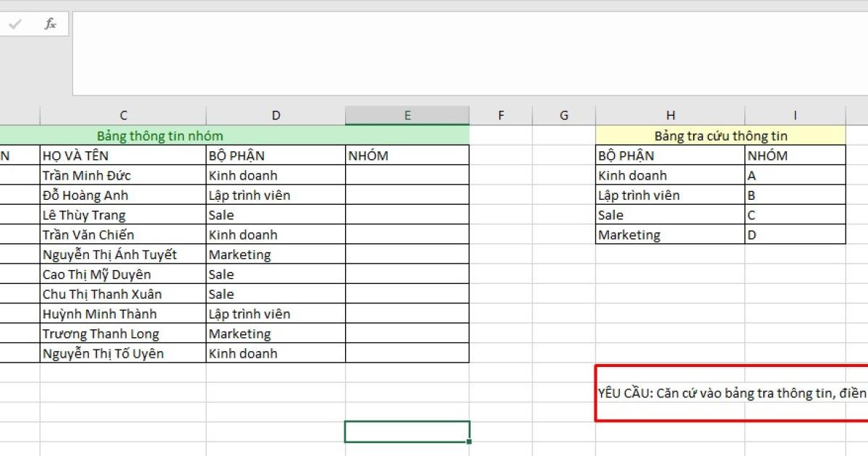The width and height of the screenshot is (868, 456).
Task: Click the confirm checkmark beside formula bar
Action: 14,23
